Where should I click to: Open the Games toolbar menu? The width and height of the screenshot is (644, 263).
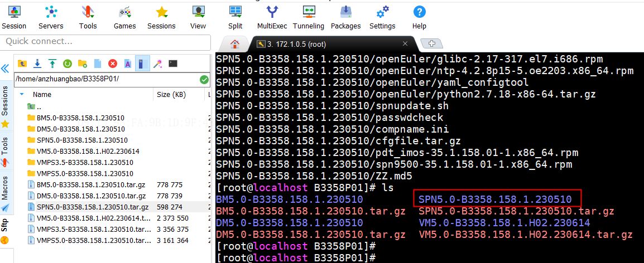click(125, 18)
